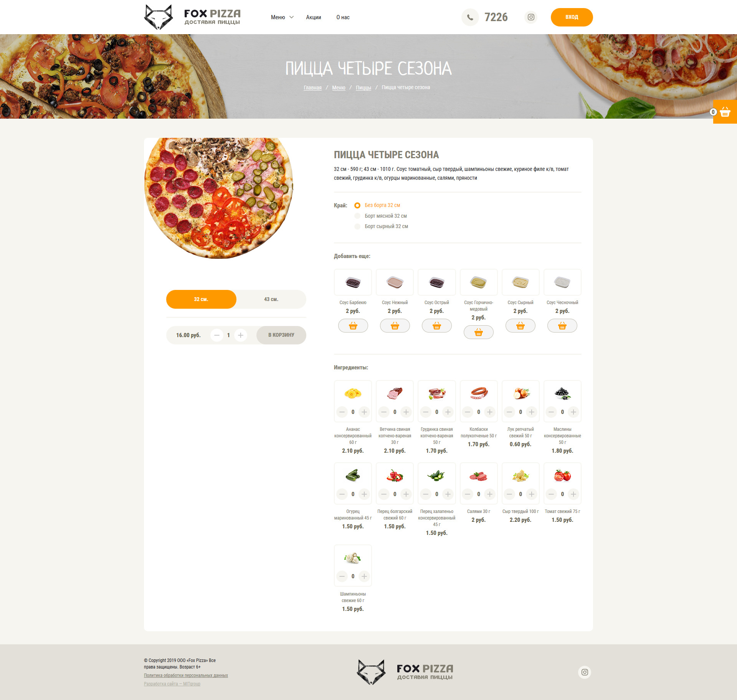This screenshot has height=700, width=737.
Task: Choose Борт сырный 32 см radio button
Action: [x=357, y=226]
